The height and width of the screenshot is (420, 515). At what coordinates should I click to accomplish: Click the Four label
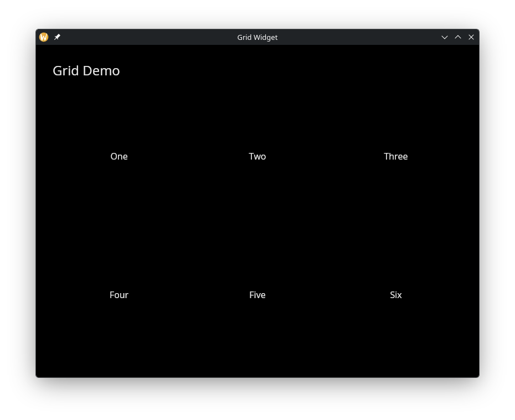[x=119, y=295]
